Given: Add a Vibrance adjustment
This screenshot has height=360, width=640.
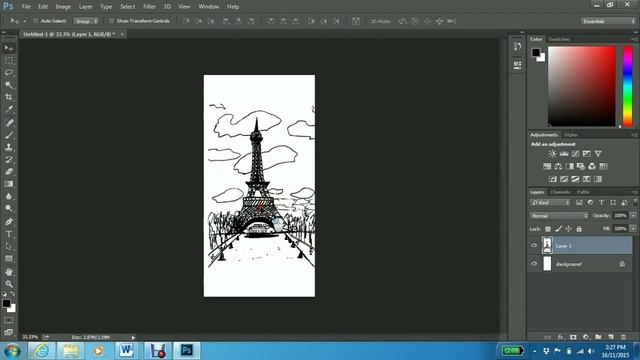Looking at the screenshot, I should tap(598, 154).
